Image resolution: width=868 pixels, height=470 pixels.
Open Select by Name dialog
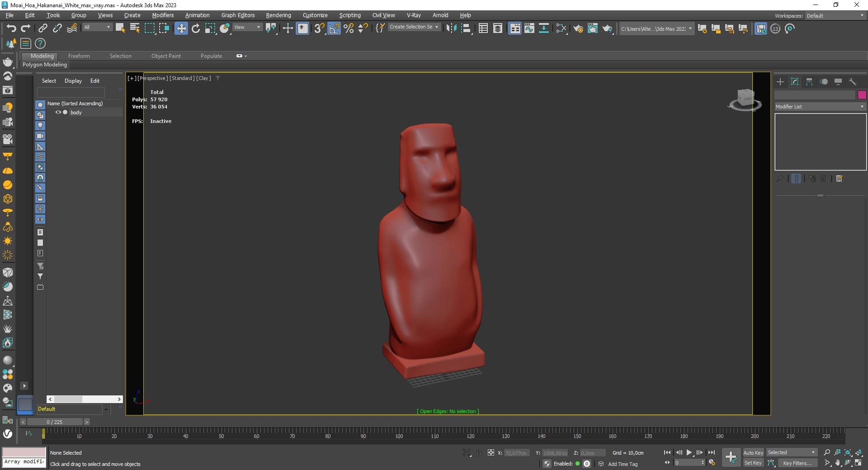(135, 28)
